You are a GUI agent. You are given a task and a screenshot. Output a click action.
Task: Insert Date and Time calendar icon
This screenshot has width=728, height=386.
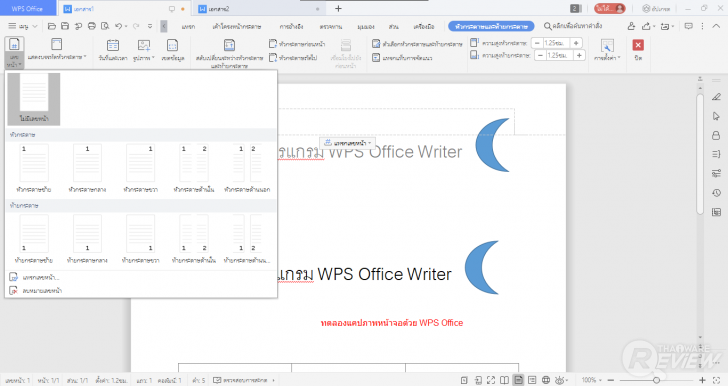[x=113, y=46]
